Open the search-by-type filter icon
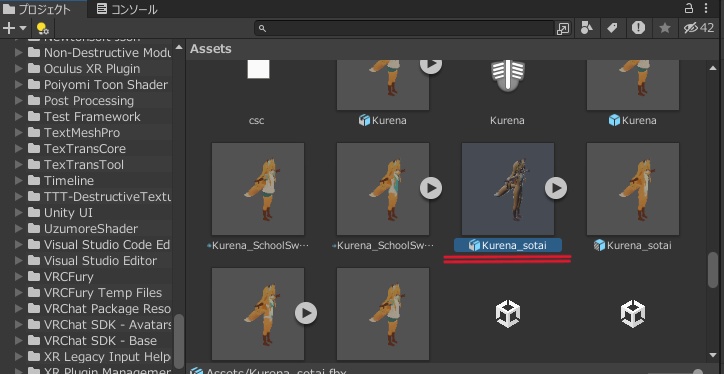Screen dimensions: 724x374 click(587, 28)
